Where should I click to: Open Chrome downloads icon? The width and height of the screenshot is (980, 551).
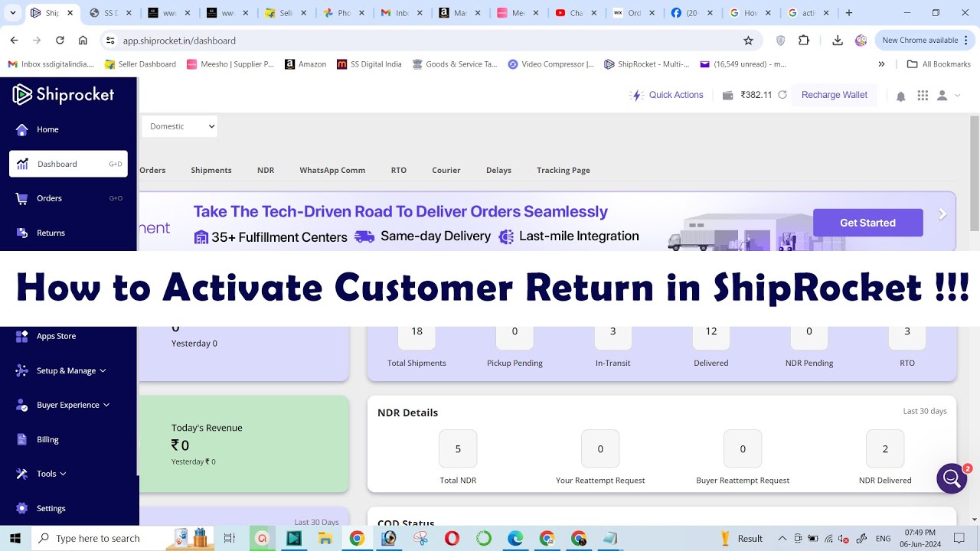coord(838,41)
